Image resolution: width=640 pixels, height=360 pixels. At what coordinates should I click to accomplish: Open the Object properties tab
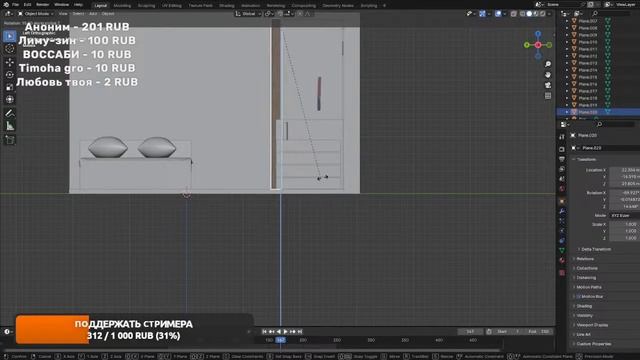point(562,201)
